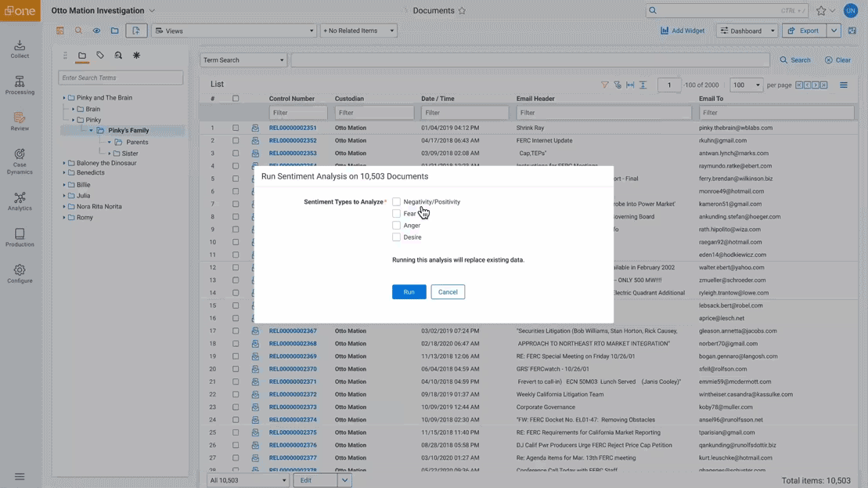Open the Processing sidebar section
The image size is (868, 488).
tap(20, 85)
